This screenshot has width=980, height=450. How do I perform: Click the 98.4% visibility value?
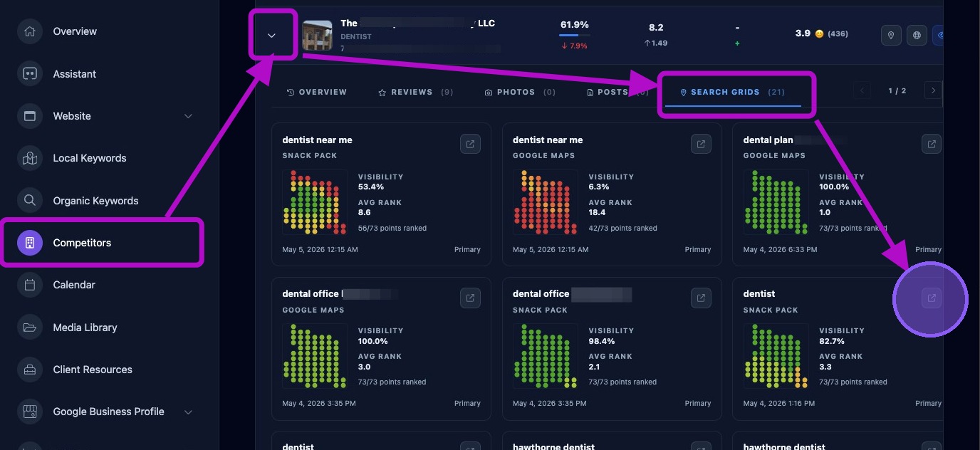pos(602,341)
